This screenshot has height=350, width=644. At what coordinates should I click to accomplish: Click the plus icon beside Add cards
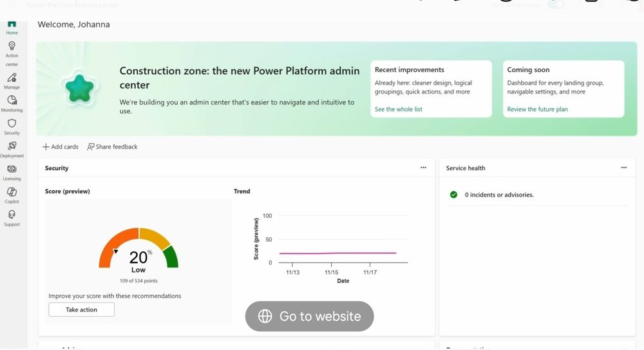pyautogui.click(x=46, y=147)
